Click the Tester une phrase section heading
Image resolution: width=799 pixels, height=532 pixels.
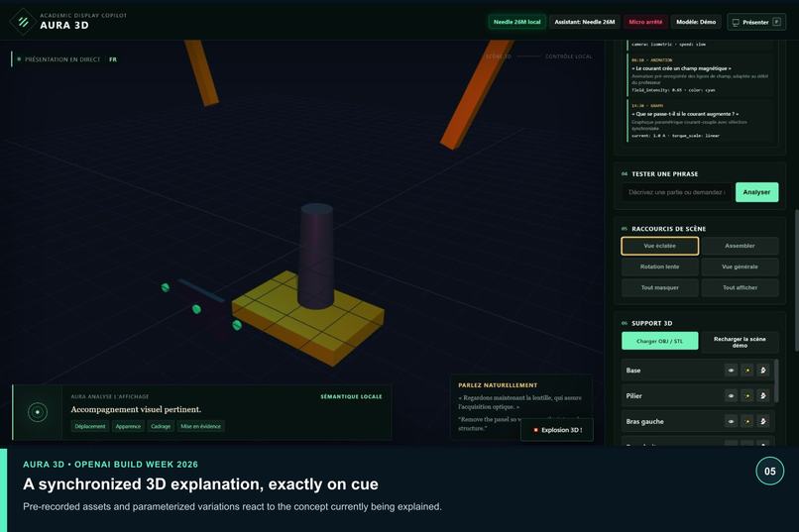pos(664,174)
